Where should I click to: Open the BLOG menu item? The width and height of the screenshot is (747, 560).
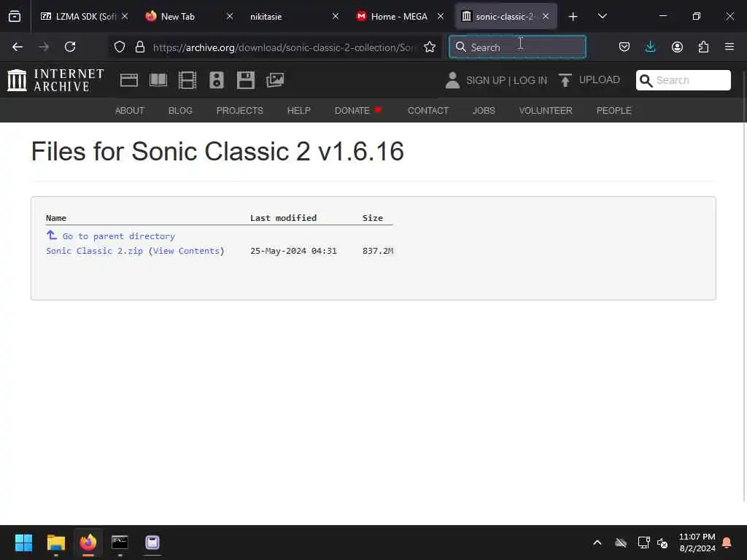[180, 111]
